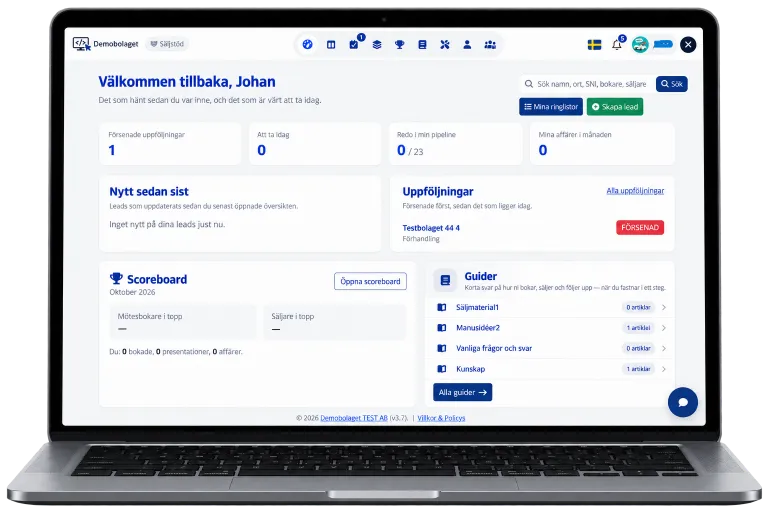
Task: Open the Villkor & Policys link
Action: point(441,418)
